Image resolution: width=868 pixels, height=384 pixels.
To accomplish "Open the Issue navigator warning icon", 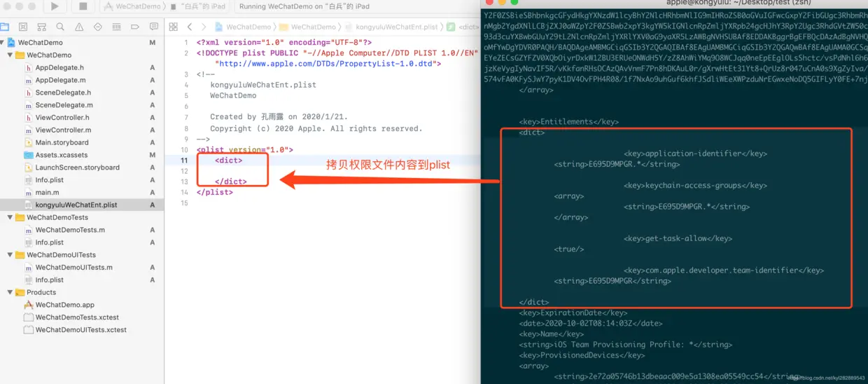I will tap(79, 27).
